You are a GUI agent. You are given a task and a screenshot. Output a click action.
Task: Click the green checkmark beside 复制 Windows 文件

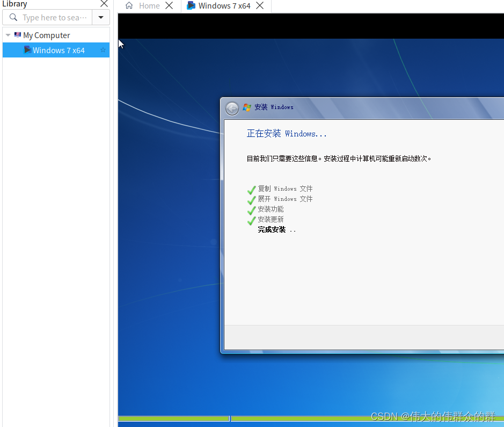[x=251, y=190]
